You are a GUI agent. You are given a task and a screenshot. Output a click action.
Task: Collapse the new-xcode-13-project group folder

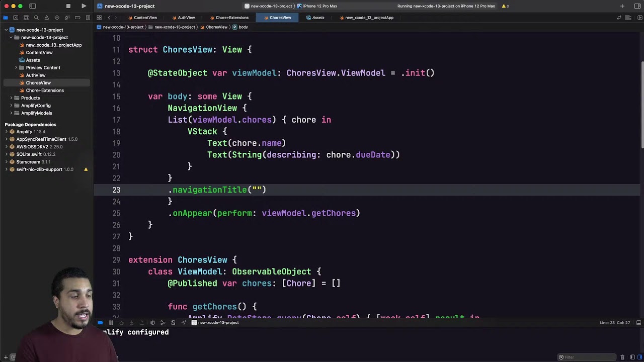pos(11,38)
